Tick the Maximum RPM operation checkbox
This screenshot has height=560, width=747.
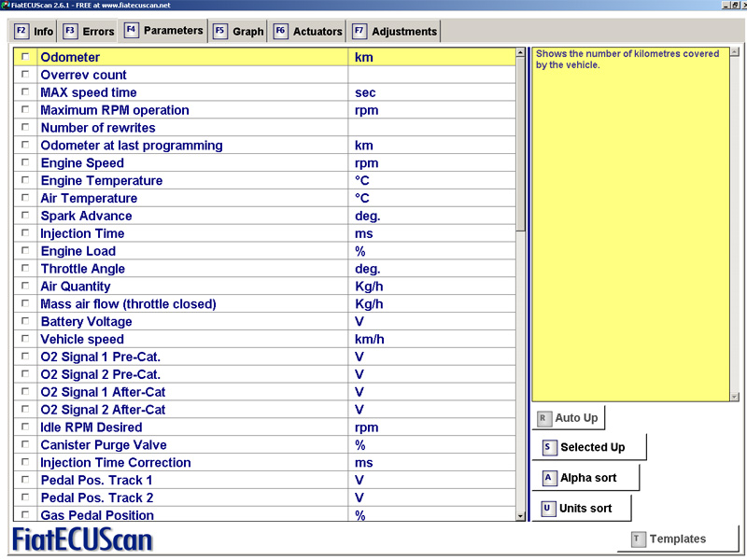point(25,109)
